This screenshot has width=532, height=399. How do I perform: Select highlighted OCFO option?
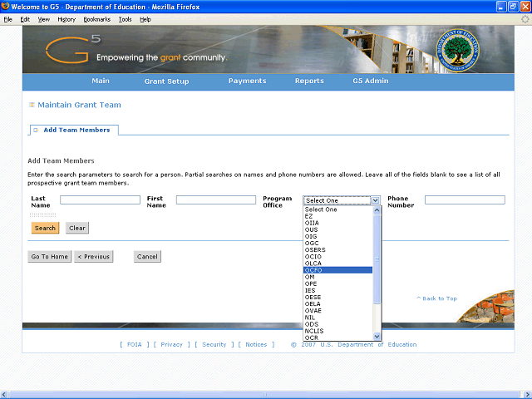click(338, 270)
